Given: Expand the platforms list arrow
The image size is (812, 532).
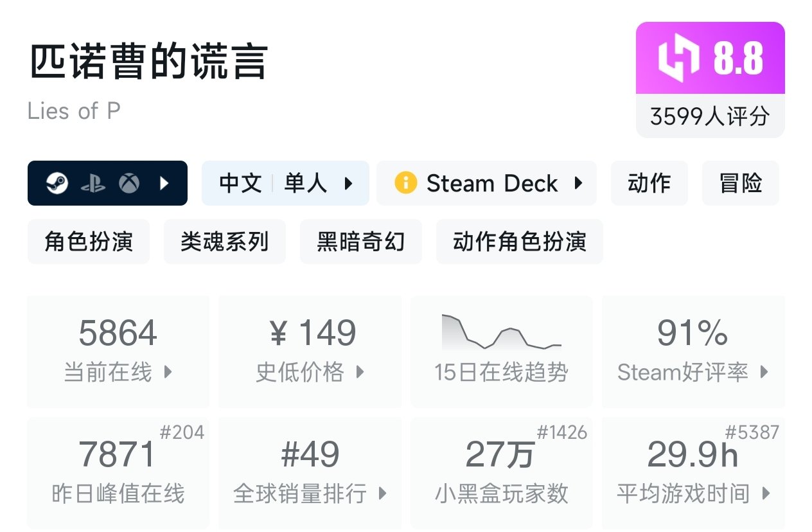Looking at the screenshot, I should click(x=164, y=184).
